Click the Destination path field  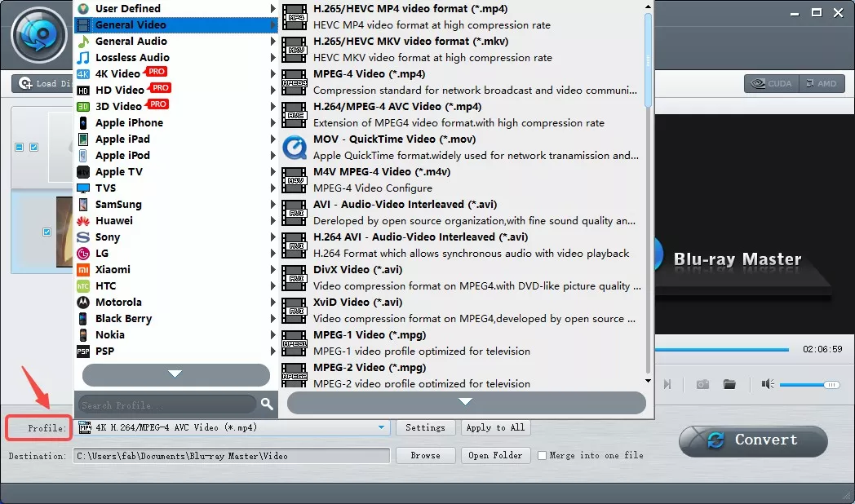pyautogui.click(x=228, y=456)
